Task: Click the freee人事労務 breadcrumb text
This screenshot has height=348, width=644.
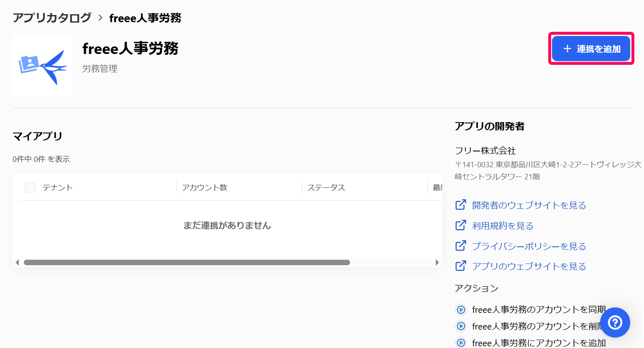Action: pos(145,18)
